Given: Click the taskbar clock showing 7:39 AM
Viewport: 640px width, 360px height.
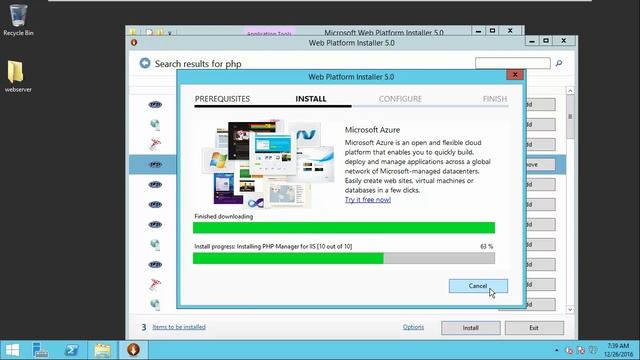Looking at the screenshot, I should pyautogui.click(x=618, y=350).
